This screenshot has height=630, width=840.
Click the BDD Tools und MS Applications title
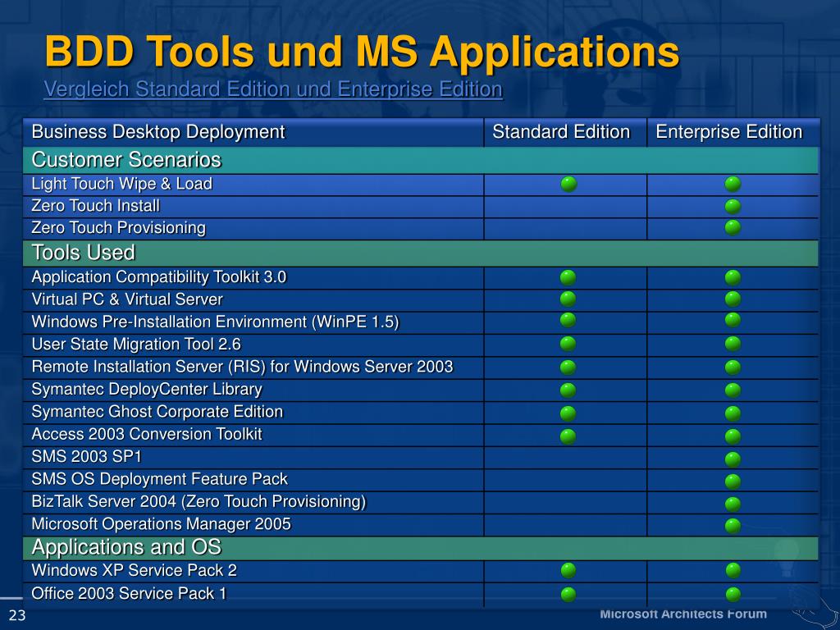pos(362,52)
